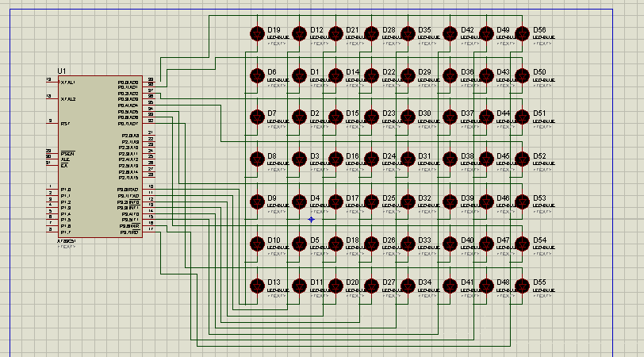This screenshot has height=357, width=644.
Task: Select the LED symbol labeled D23
Action: [x=372, y=117]
